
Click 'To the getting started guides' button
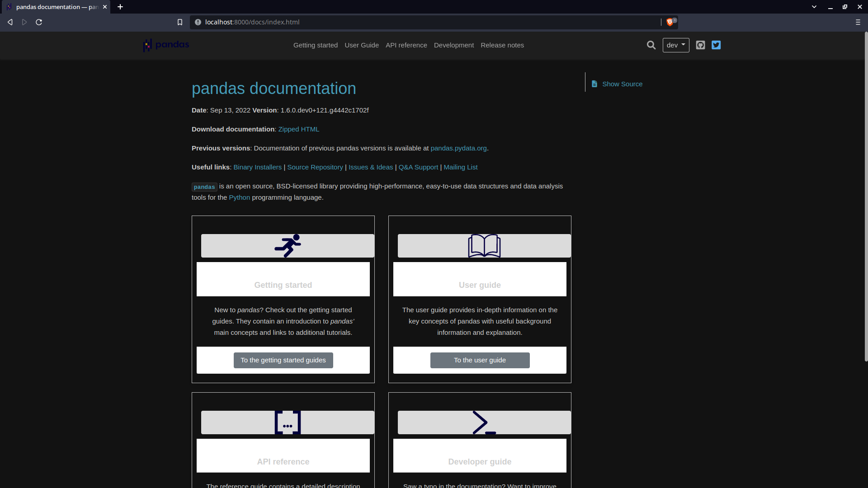pyautogui.click(x=283, y=360)
